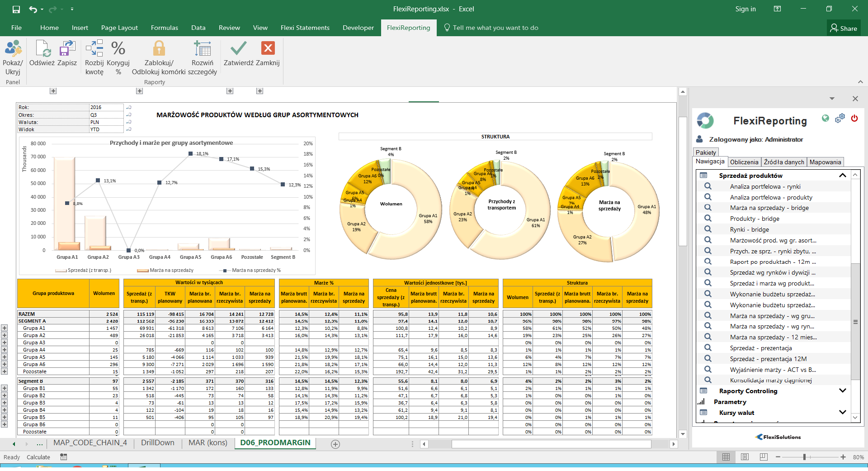Click the zoom slider handle in status bar
This screenshot has height=471, width=868.
(804, 457)
